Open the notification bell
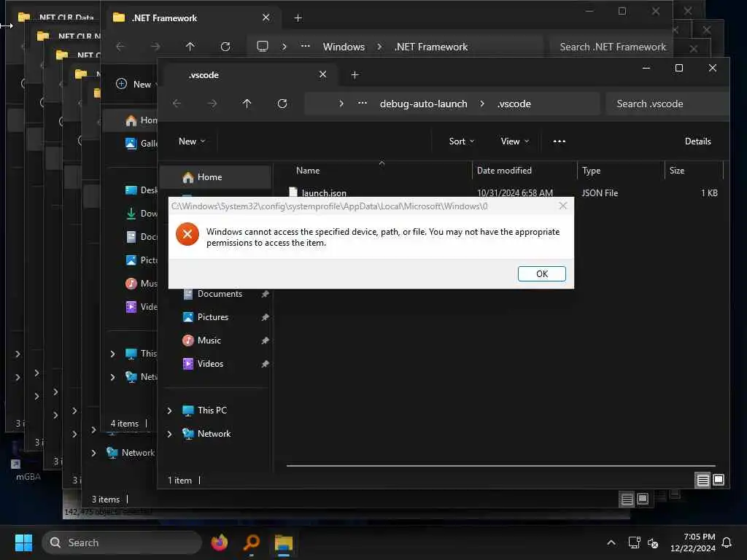Image resolution: width=747 pixels, height=560 pixels. [x=727, y=542]
